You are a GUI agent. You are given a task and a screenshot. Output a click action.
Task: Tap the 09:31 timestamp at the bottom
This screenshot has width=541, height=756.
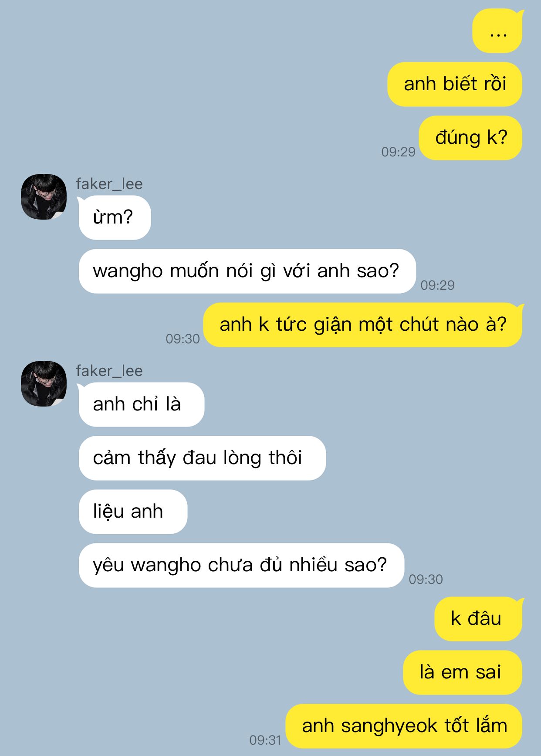[265, 740]
